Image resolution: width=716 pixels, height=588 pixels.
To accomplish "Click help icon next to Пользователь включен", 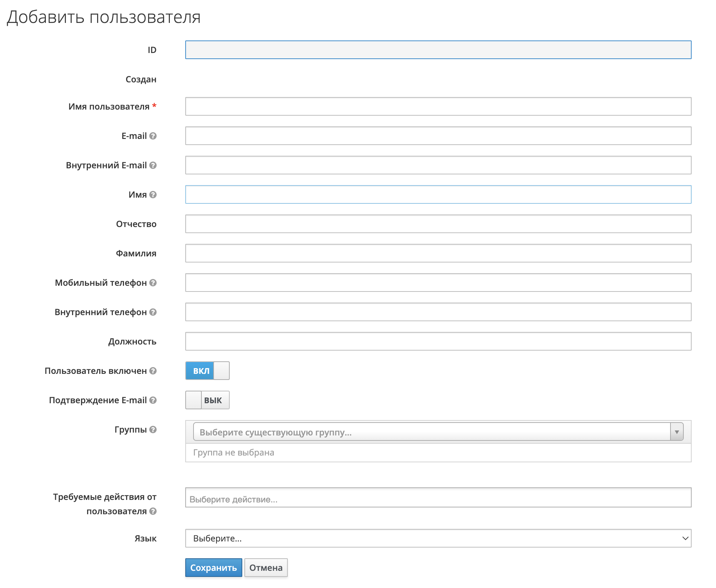I will click(x=153, y=371).
